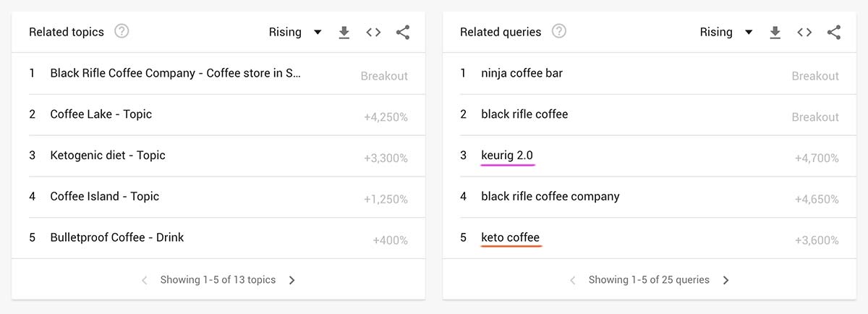Open Coffee Island topic
868x314 pixels.
pyautogui.click(x=105, y=197)
